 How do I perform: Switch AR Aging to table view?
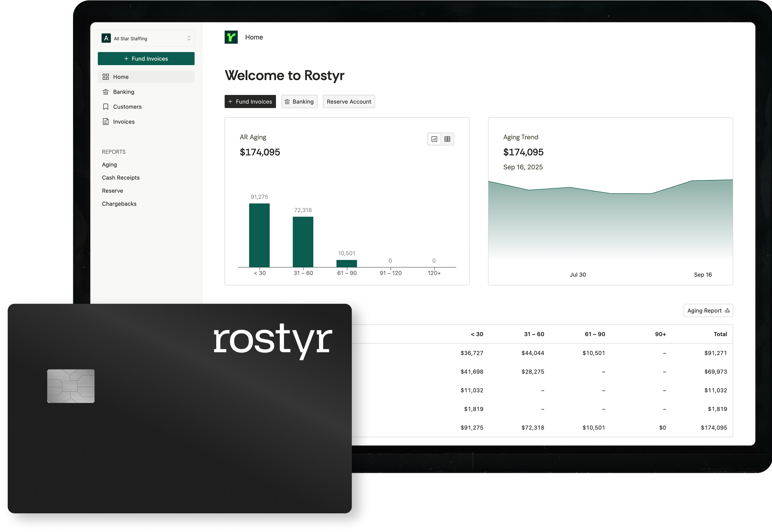click(447, 139)
